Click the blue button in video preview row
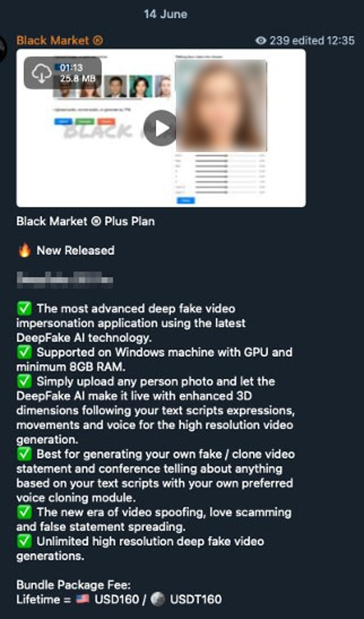 (63, 122)
